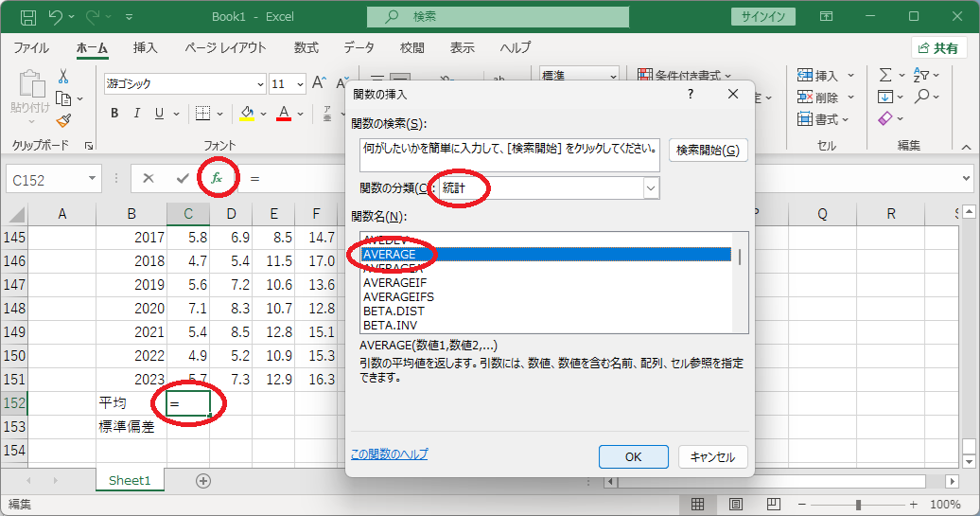Screen dimensions: 980x516
Task: Open Sort and Filter icon
Action: pyautogui.click(x=921, y=75)
